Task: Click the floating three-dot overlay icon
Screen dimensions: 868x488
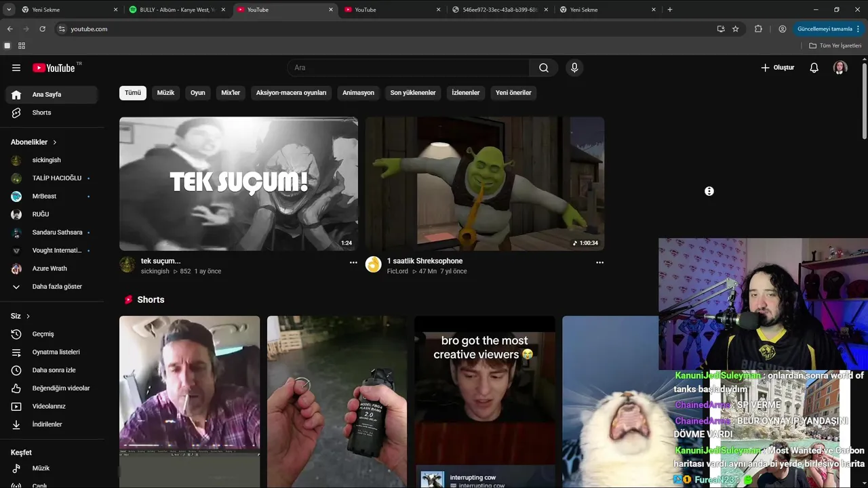Action: coord(709,191)
